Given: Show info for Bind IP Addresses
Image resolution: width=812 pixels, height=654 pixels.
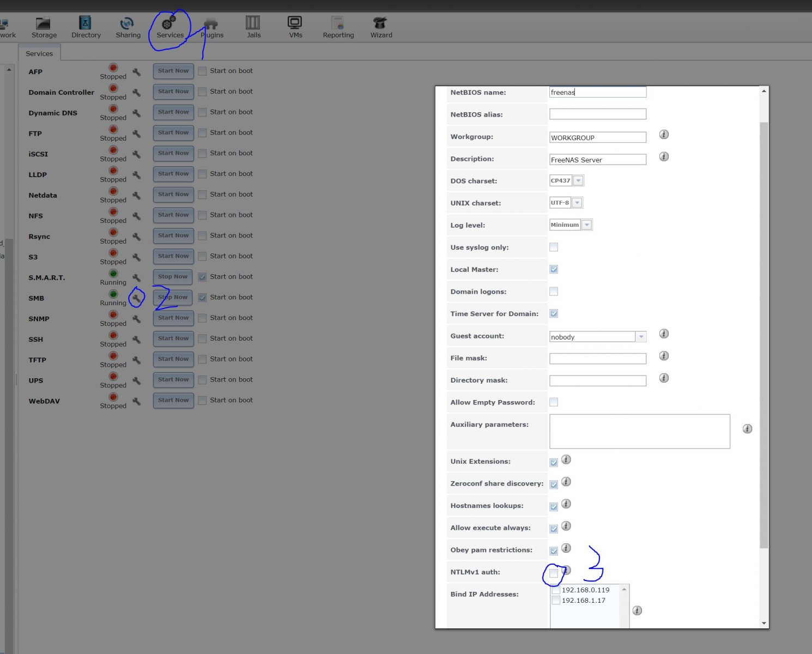Looking at the screenshot, I should coord(637,610).
